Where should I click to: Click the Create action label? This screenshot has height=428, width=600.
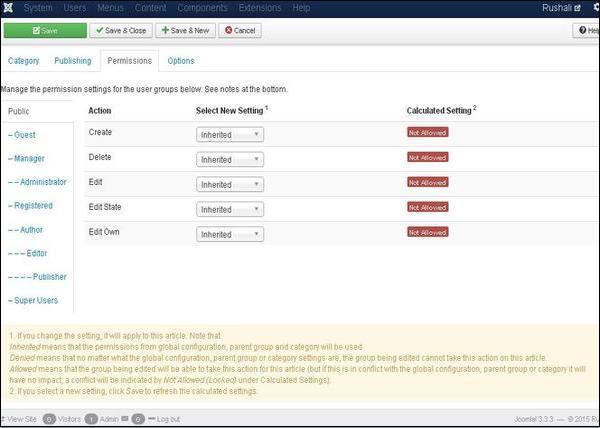point(100,132)
